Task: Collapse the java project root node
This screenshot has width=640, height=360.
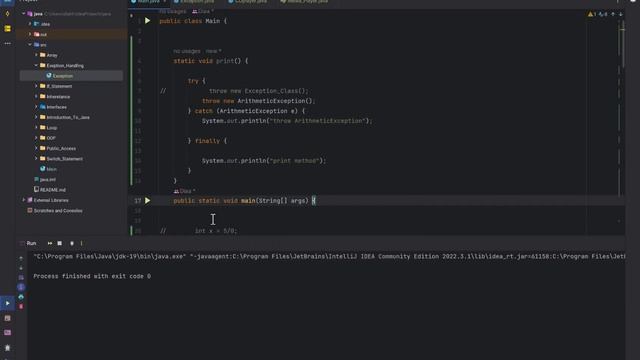Action: [x=23, y=14]
